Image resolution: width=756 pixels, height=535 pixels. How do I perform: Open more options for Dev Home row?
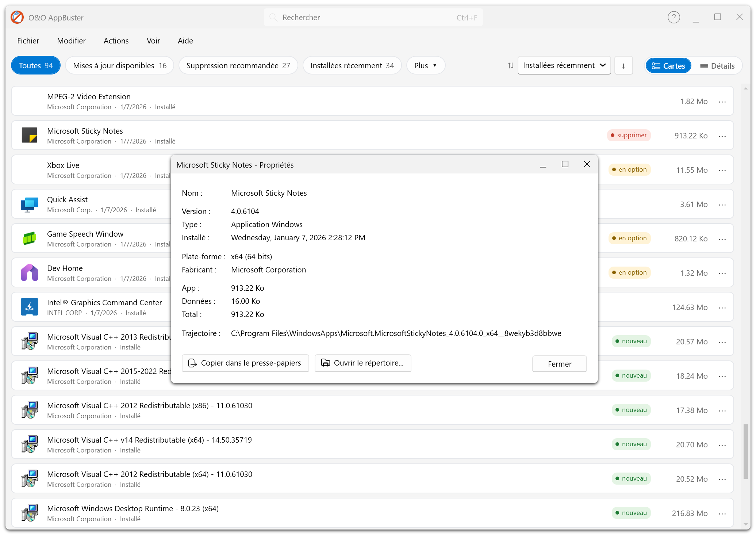point(722,274)
